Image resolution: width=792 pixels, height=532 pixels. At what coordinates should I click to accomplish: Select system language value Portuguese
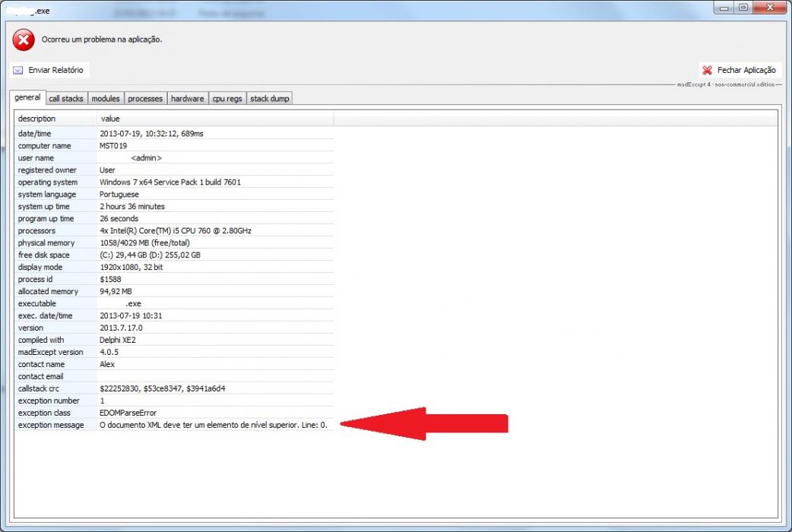119,195
